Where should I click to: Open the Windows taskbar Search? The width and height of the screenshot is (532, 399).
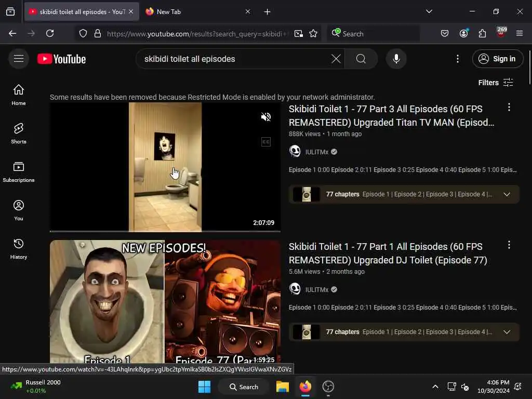pos(244,387)
